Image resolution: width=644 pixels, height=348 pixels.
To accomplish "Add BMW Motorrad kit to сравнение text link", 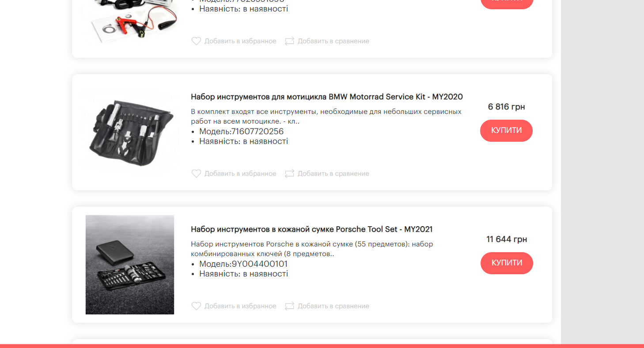I will coord(333,174).
